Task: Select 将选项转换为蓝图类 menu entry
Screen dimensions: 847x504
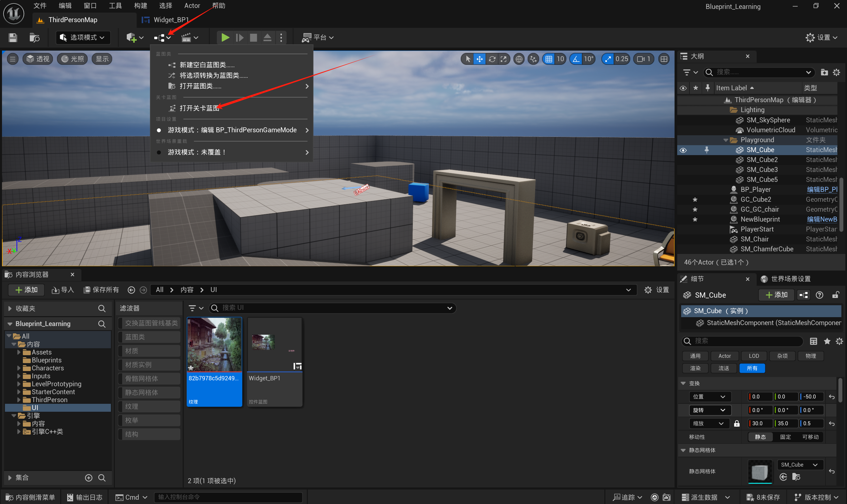Action: (x=231, y=75)
